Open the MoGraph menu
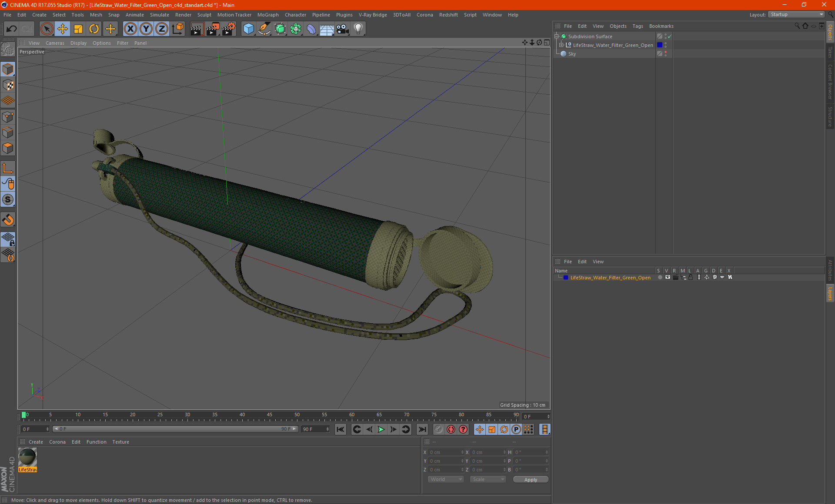835x504 pixels. (268, 15)
